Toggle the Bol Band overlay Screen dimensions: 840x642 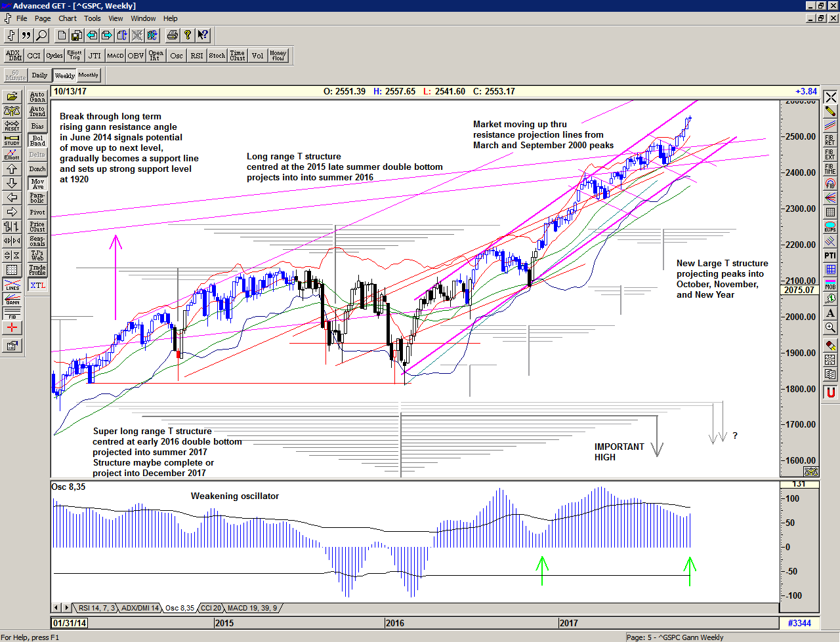(x=37, y=140)
